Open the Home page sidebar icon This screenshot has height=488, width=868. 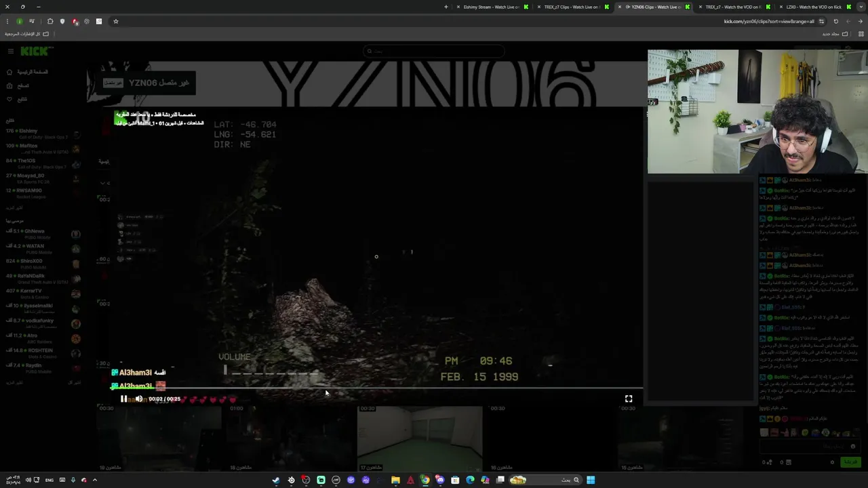[9, 72]
